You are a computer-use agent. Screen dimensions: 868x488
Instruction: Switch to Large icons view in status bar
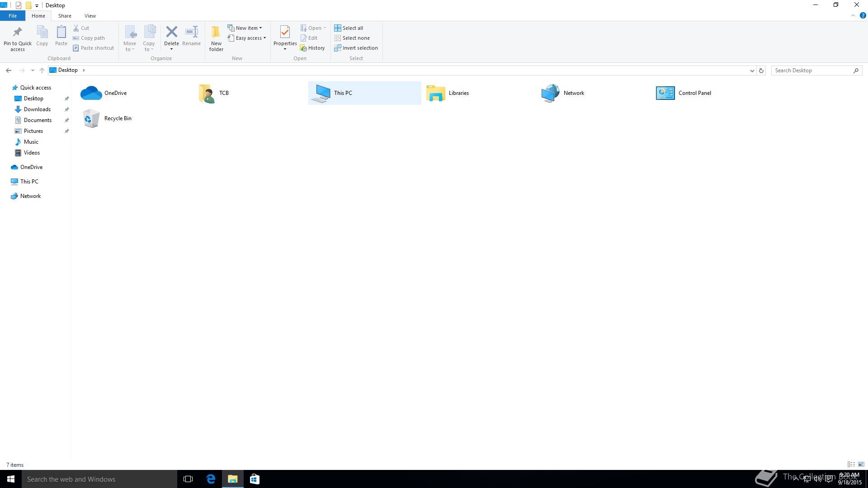(x=861, y=465)
